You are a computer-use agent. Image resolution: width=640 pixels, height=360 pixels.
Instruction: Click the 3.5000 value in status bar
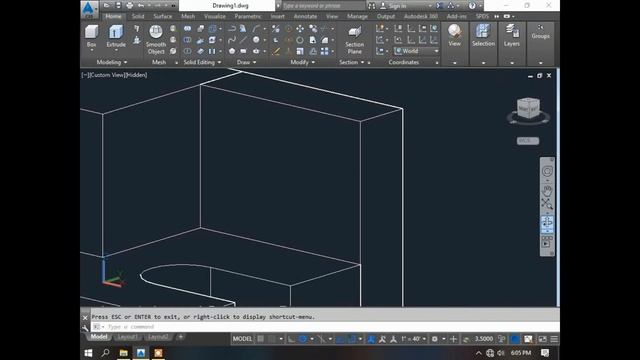(484, 339)
